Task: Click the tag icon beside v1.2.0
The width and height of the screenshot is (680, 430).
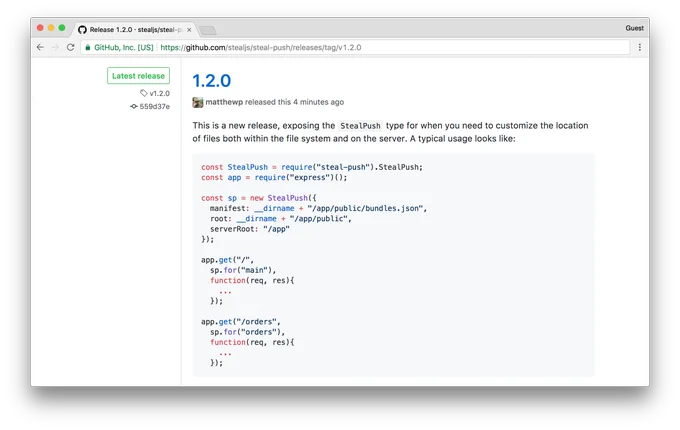Action: (144, 93)
